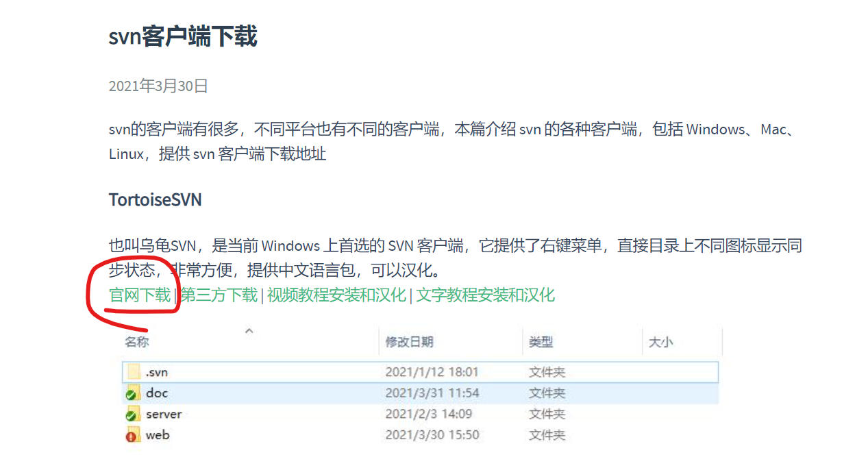Open the 官网下载 link

pyautogui.click(x=140, y=295)
